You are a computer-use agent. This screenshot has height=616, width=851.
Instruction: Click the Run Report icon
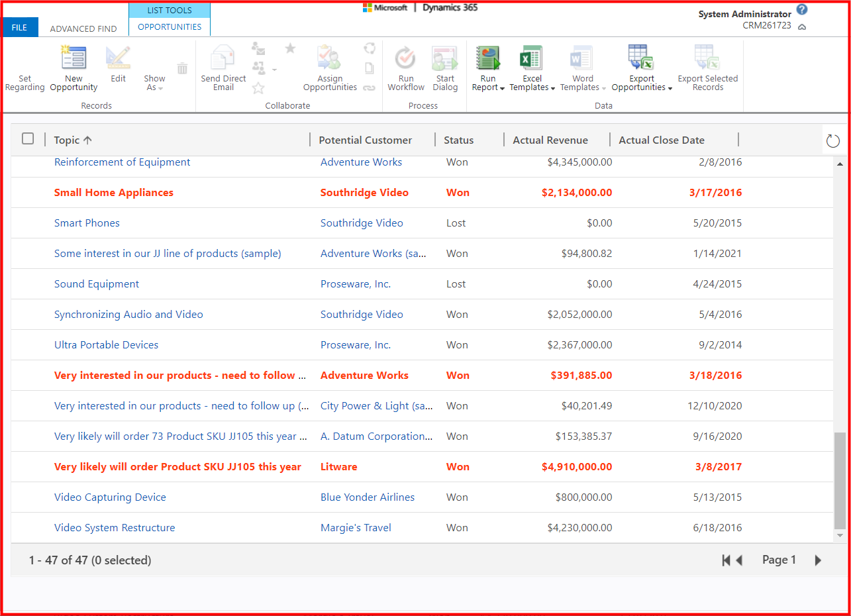click(488, 58)
